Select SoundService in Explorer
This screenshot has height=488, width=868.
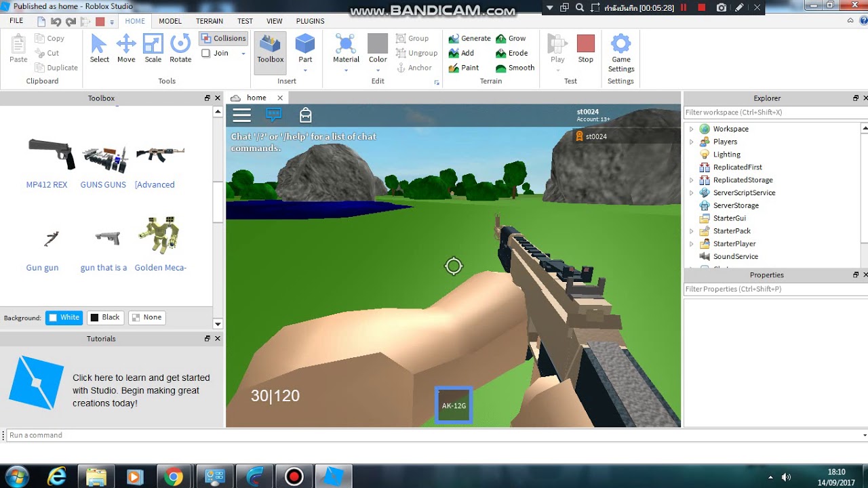pyautogui.click(x=735, y=257)
